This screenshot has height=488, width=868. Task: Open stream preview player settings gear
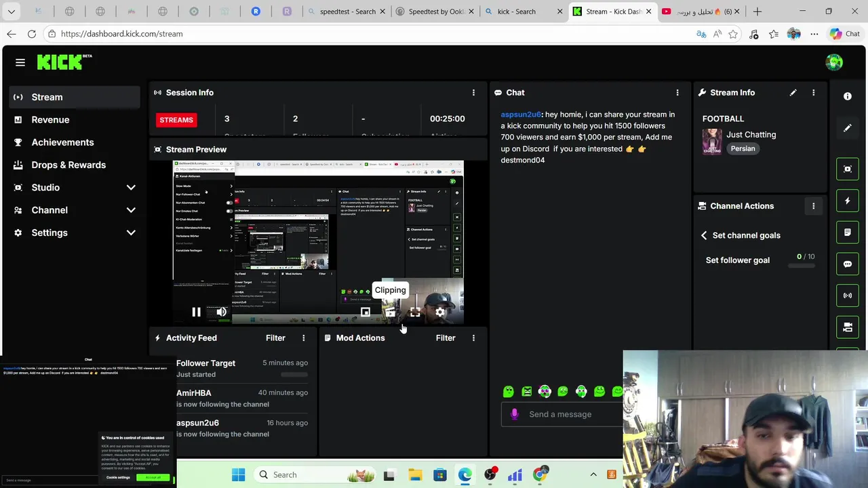click(x=440, y=312)
